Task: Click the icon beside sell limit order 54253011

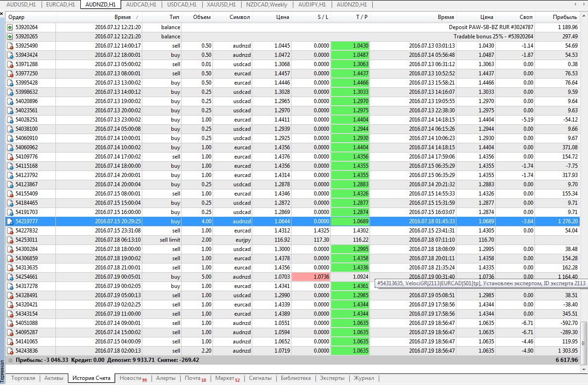Action: point(10,240)
